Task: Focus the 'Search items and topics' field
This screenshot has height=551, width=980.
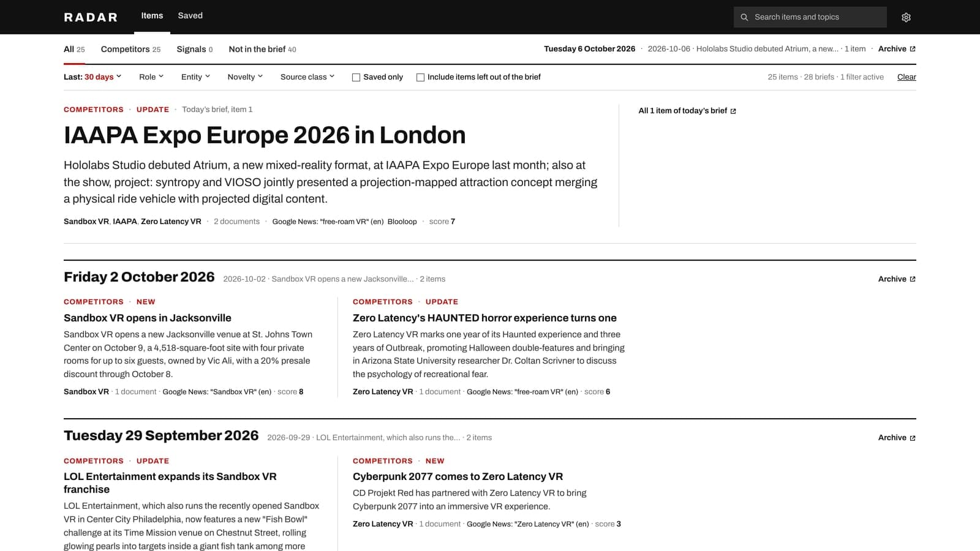Action: tap(810, 17)
